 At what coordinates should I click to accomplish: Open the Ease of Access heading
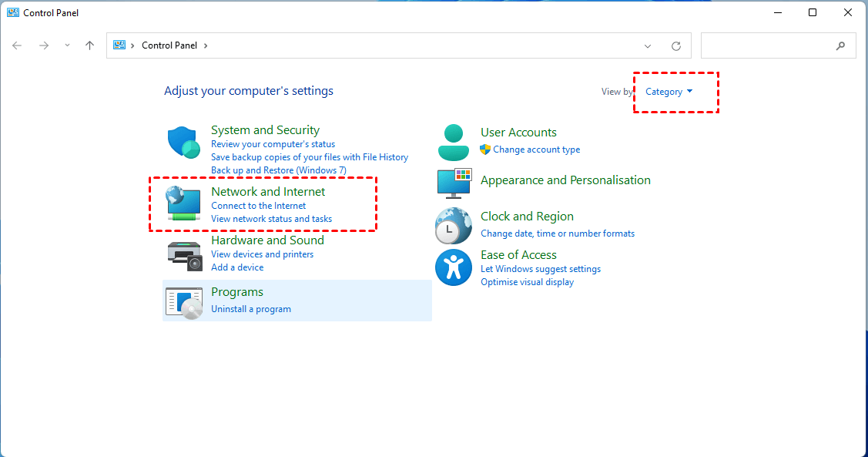click(x=518, y=255)
